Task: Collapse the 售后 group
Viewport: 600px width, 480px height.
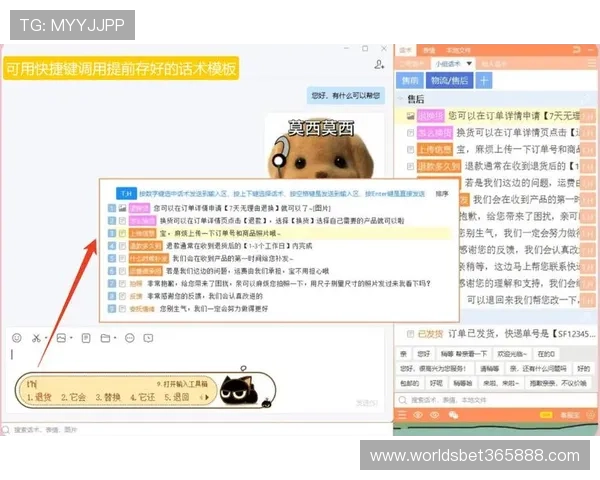Action: (x=401, y=99)
